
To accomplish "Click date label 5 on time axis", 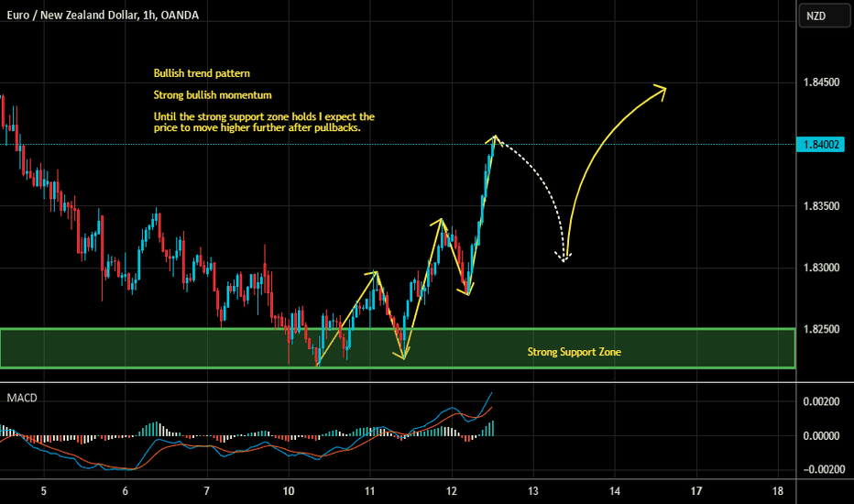I will (x=44, y=491).
